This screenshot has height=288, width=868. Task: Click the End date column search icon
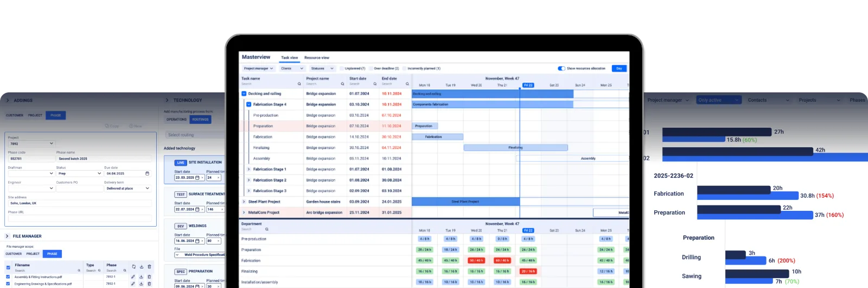pyautogui.click(x=407, y=84)
